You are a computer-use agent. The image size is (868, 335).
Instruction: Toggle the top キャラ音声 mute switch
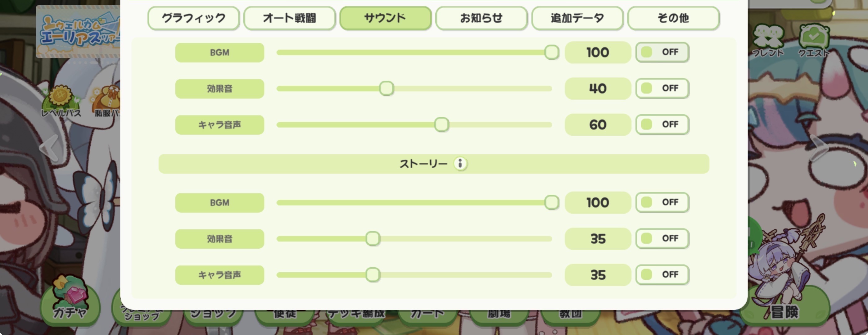(x=662, y=124)
